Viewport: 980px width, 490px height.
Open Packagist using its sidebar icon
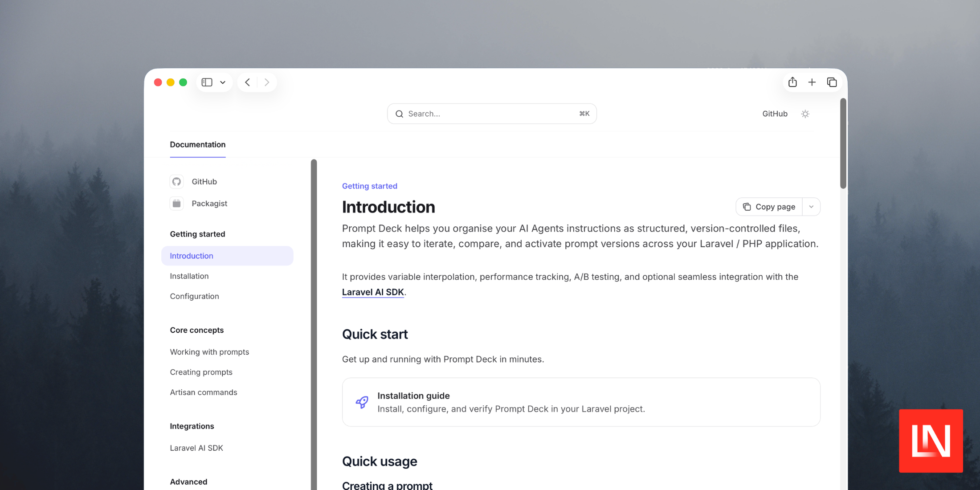[176, 203]
